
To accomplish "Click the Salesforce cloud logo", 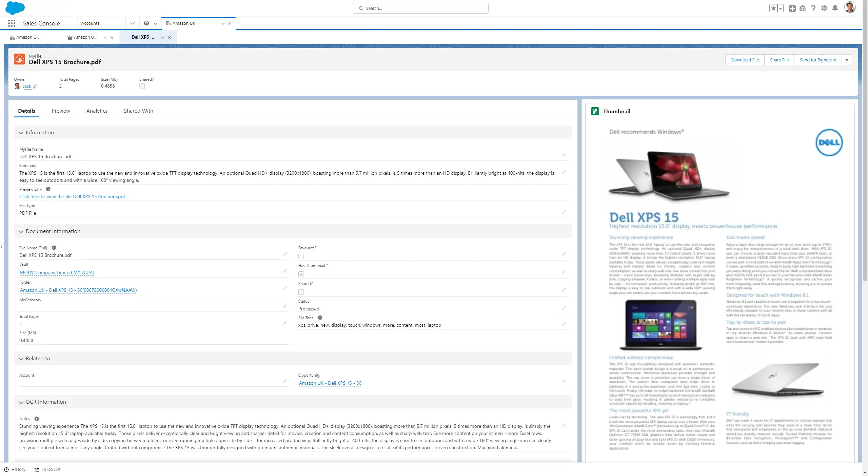I will pyautogui.click(x=15, y=7).
